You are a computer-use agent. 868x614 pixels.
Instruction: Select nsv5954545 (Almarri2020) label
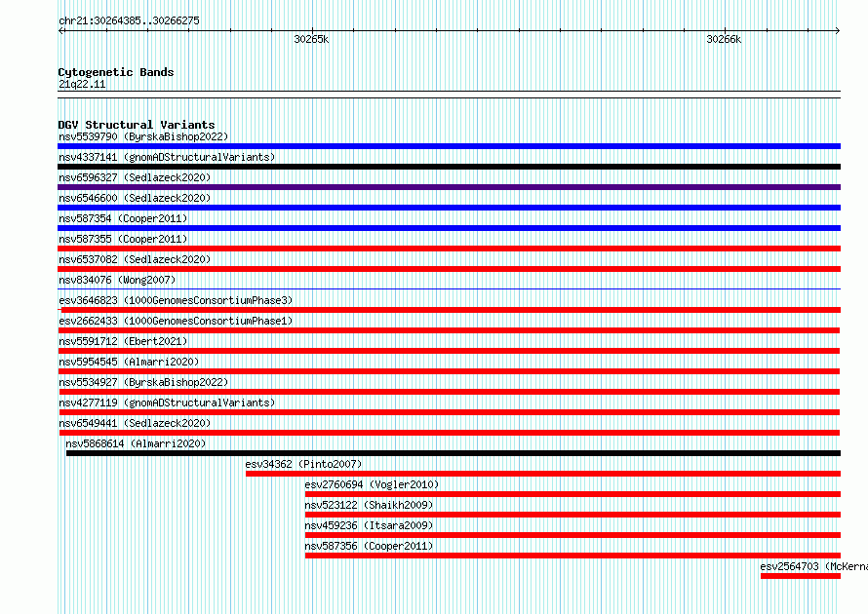[x=129, y=362]
